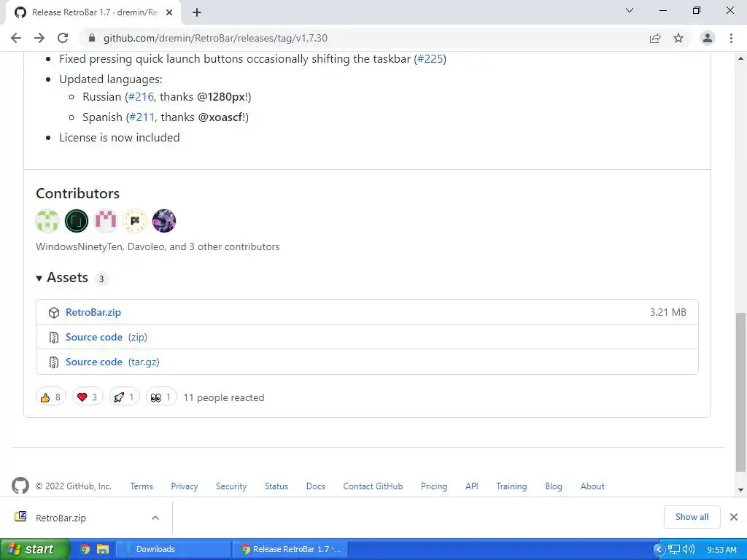Viewport: 747px width, 560px height.
Task: Switch to the Release RetroBar taskbar button
Action: coord(290,549)
